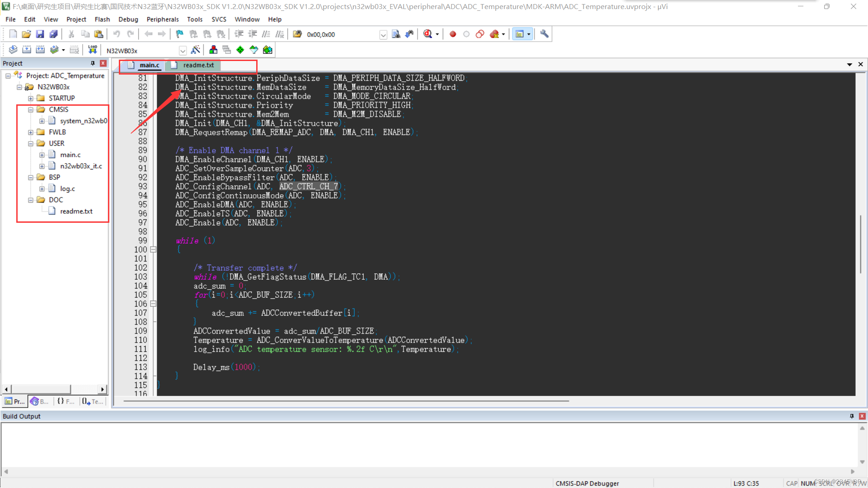The width and height of the screenshot is (868, 488).
Task: Open the N32WB03x target dropdown
Action: (x=183, y=51)
